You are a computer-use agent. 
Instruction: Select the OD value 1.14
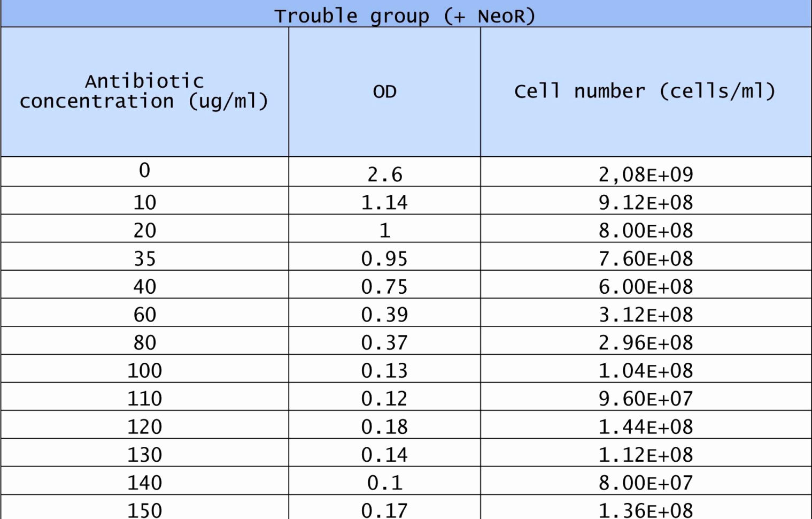384,202
